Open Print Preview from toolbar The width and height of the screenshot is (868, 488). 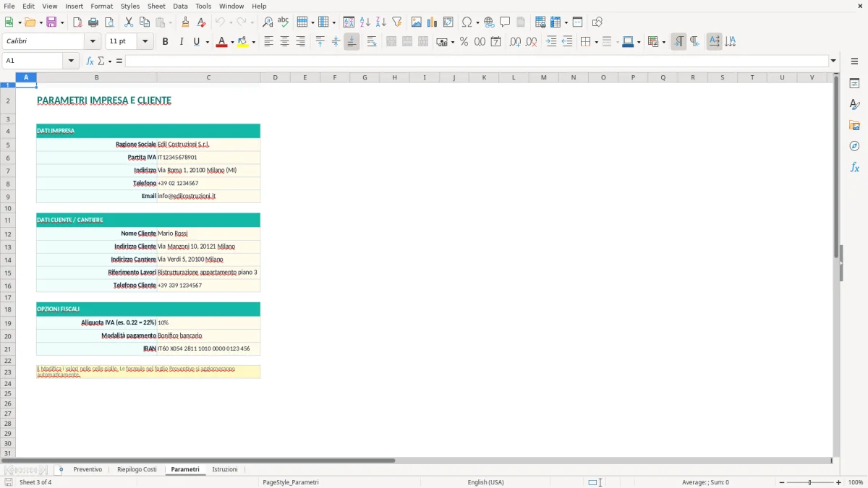click(x=109, y=22)
